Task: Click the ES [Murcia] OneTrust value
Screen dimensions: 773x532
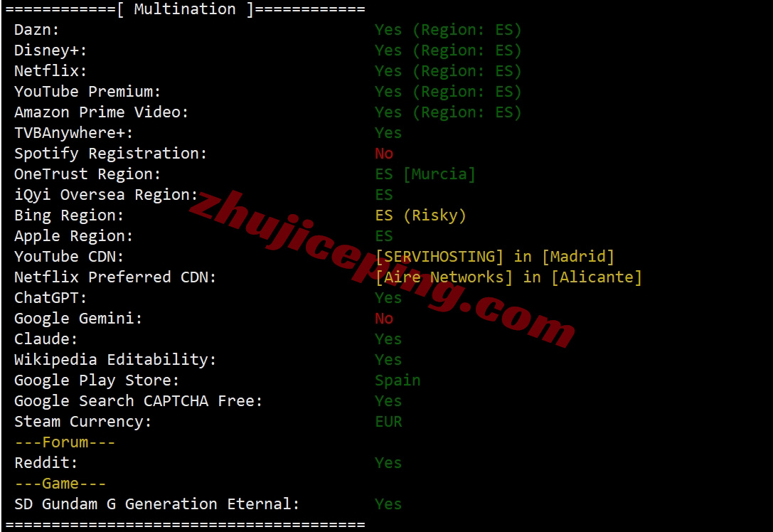Action: [x=425, y=174]
